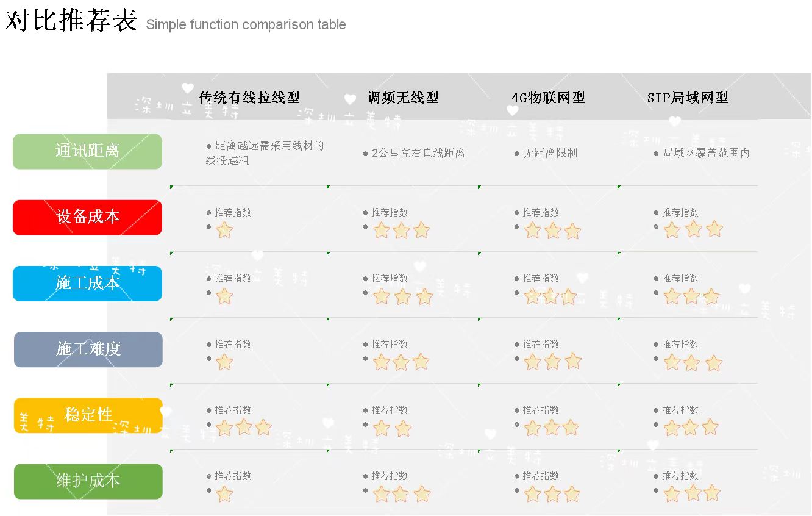812x516 pixels.
Task: Click the 'Simple function comparison table' subtitle
Action: (x=246, y=24)
